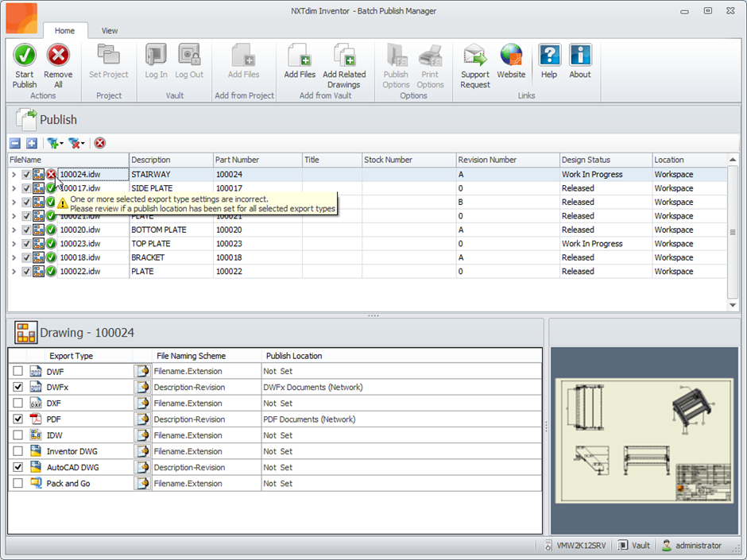The height and width of the screenshot is (560, 747).
Task: Click the DWFx Documents (Network) publish location
Action: point(313,387)
